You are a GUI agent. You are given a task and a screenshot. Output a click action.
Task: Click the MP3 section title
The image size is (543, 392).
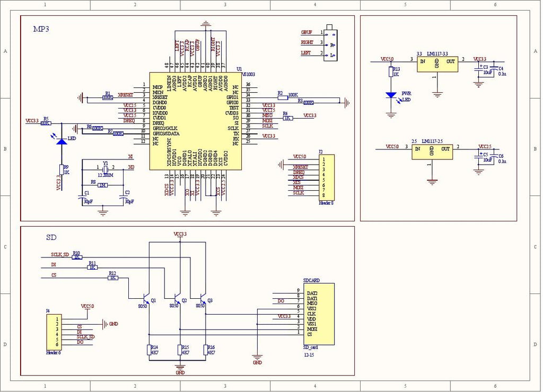click(x=41, y=30)
